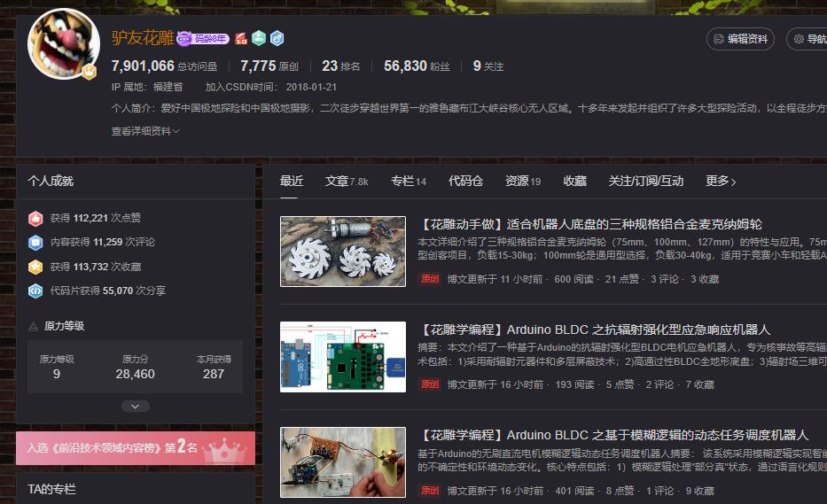
Task: Click the 原力等级 triangle icon
Action: [x=34, y=326]
